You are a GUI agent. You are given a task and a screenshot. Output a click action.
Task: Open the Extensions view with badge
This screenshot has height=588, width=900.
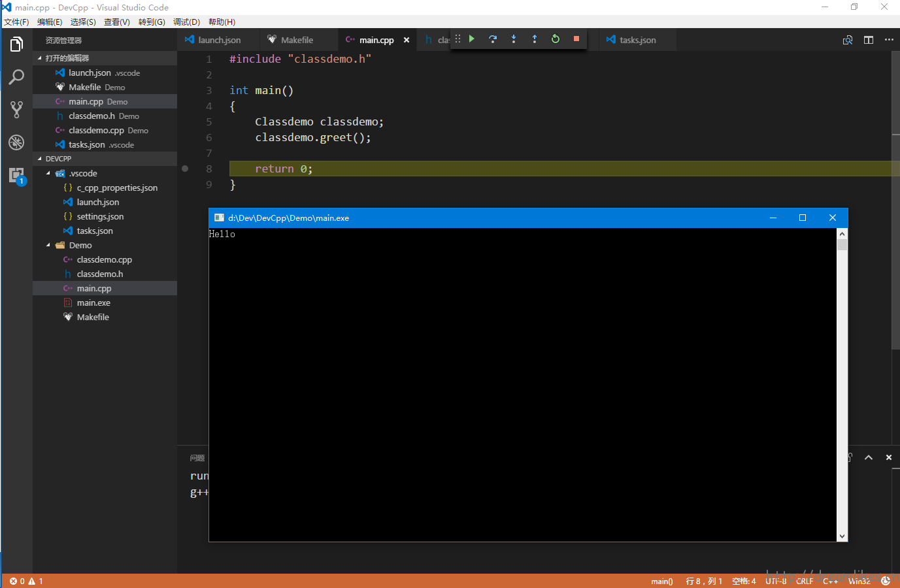coord(16,175)
